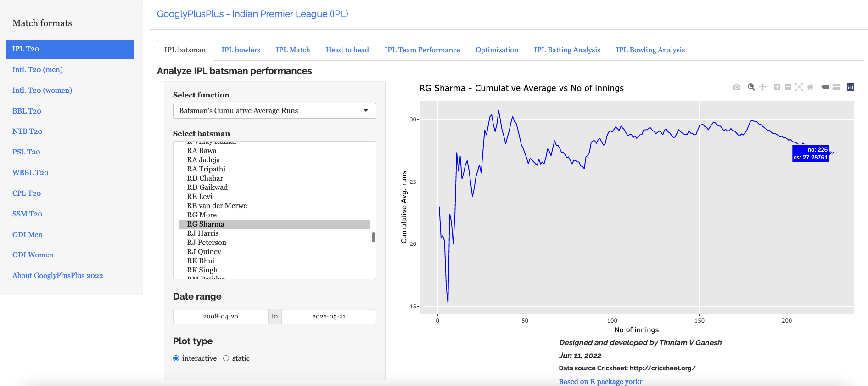Reset axes with the home icon

click(810, 87)
